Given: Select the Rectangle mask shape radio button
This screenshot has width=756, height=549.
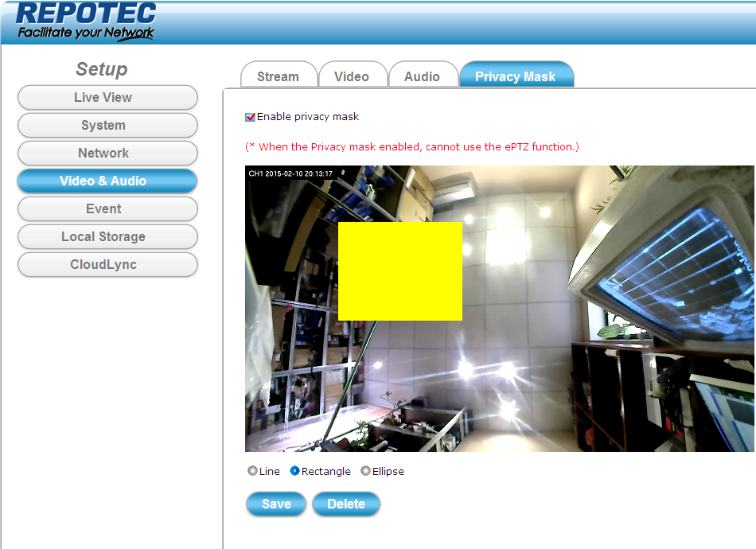Looking at the screenshot, I should pyautogui.click(x=295, y=471).
